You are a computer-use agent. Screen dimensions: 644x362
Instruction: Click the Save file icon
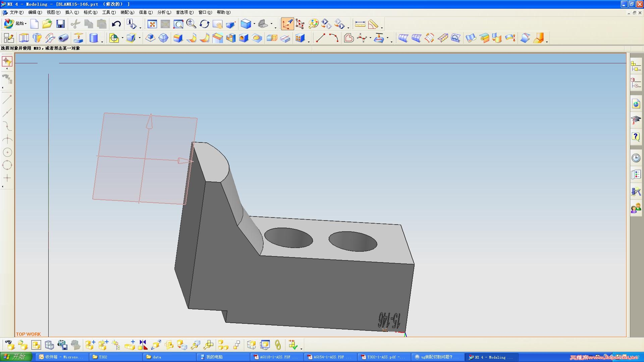point(60,24)
